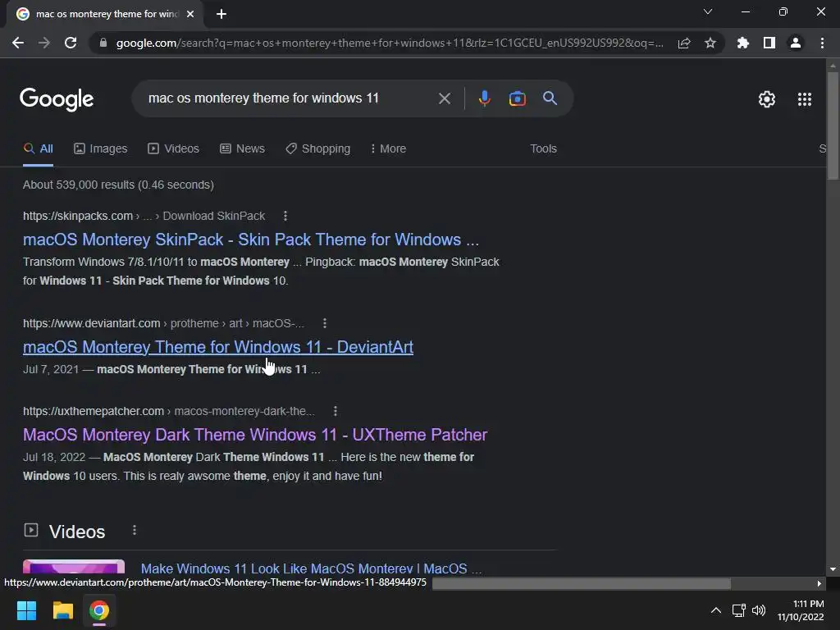Close the mac os monterey theme tab
Viewport: 840px width, 630px height.
pyautogui.click(x=190, y=14)
